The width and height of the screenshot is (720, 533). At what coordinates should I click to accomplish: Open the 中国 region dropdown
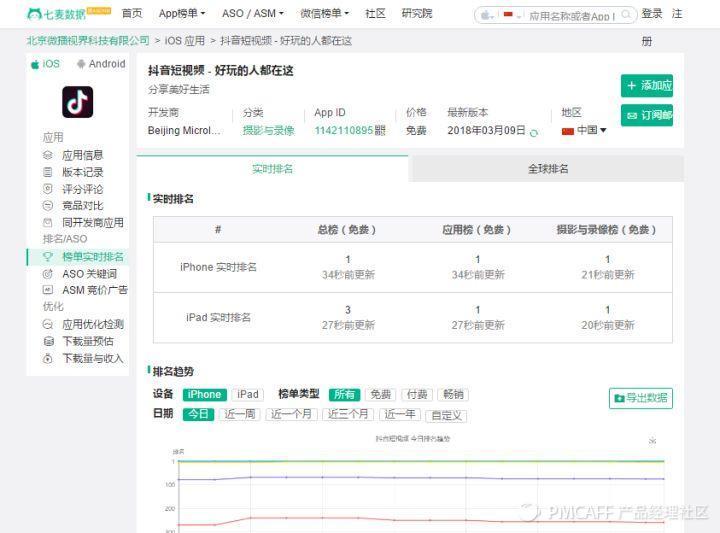coord(584,130)
